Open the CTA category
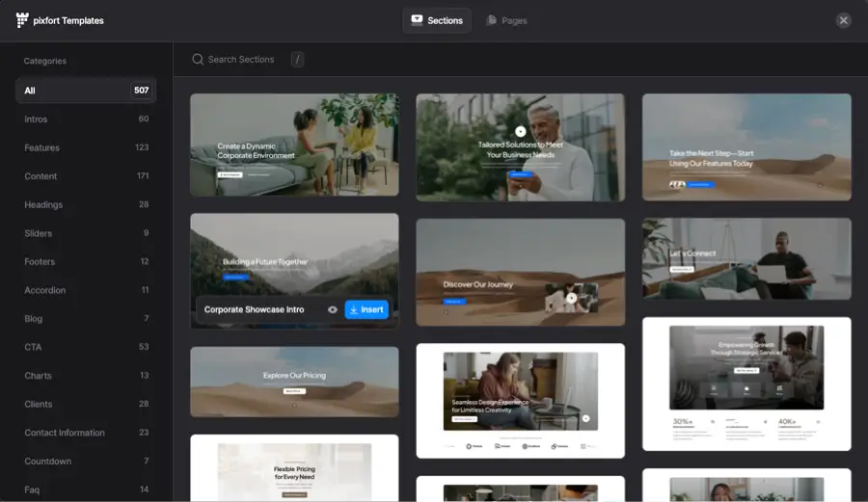Image resolution: width=868 pixels, height=502 pixels. (86, 347)
